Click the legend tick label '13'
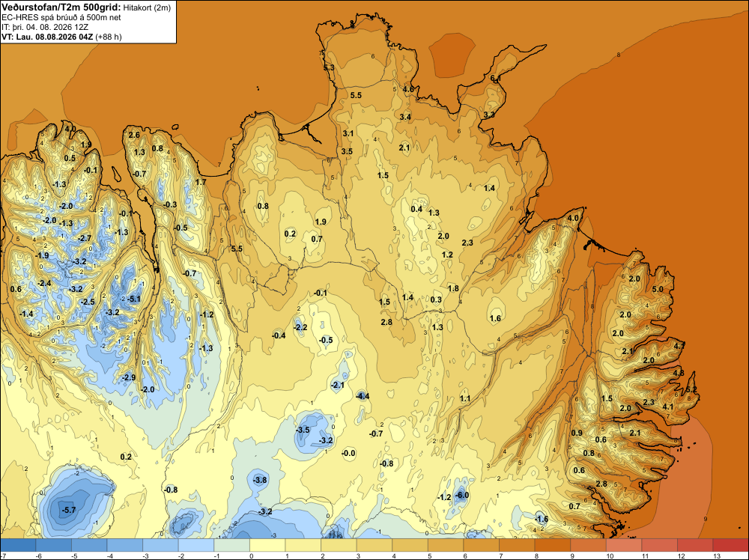 coord(717,556)
